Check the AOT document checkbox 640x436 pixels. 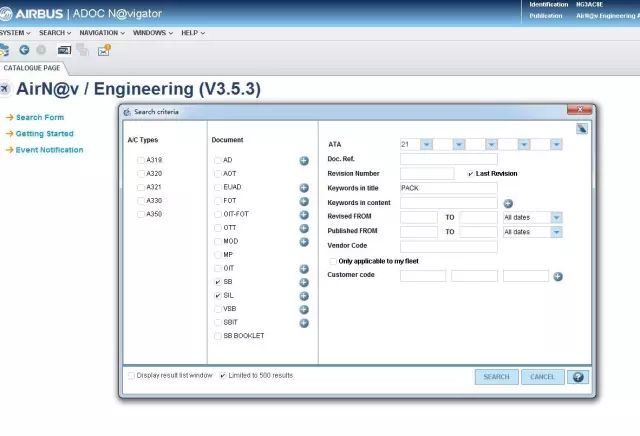[x=218, y=174]
